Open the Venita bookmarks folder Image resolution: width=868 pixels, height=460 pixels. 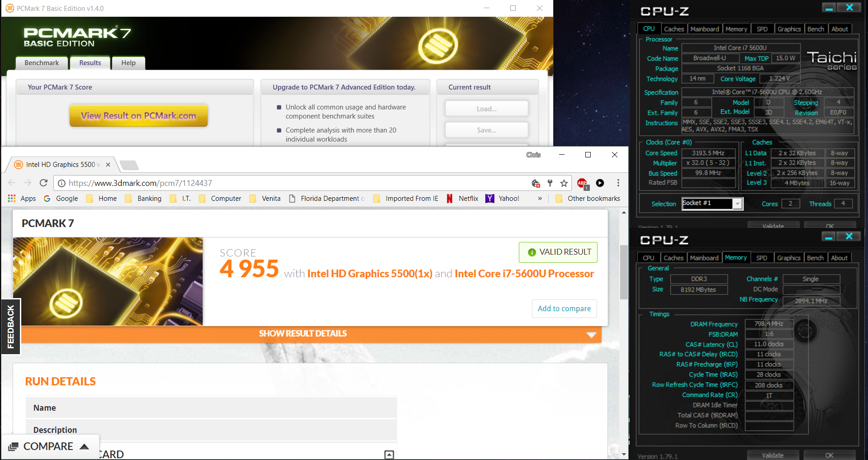[x=265, y=198]
